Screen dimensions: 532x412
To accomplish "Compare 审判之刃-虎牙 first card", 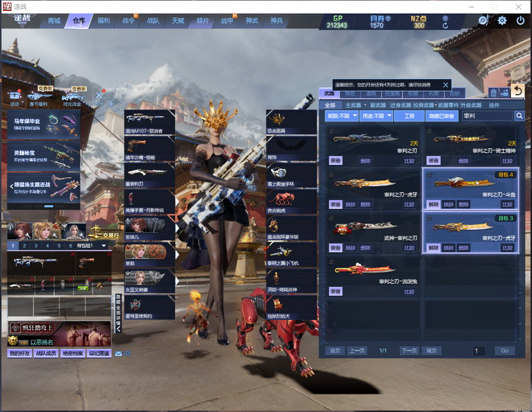I will [x=409, y=205].
